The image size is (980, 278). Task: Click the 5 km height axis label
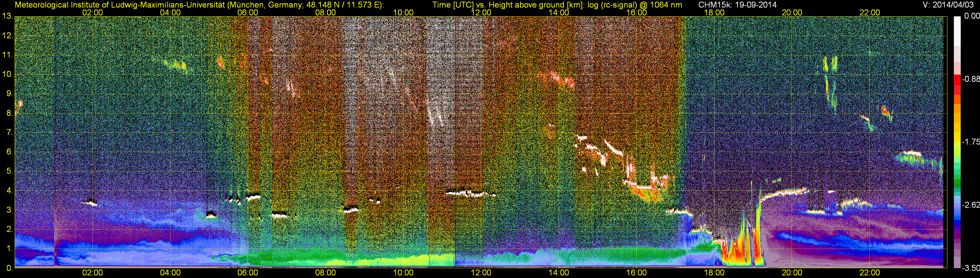(x=9, y=171)
